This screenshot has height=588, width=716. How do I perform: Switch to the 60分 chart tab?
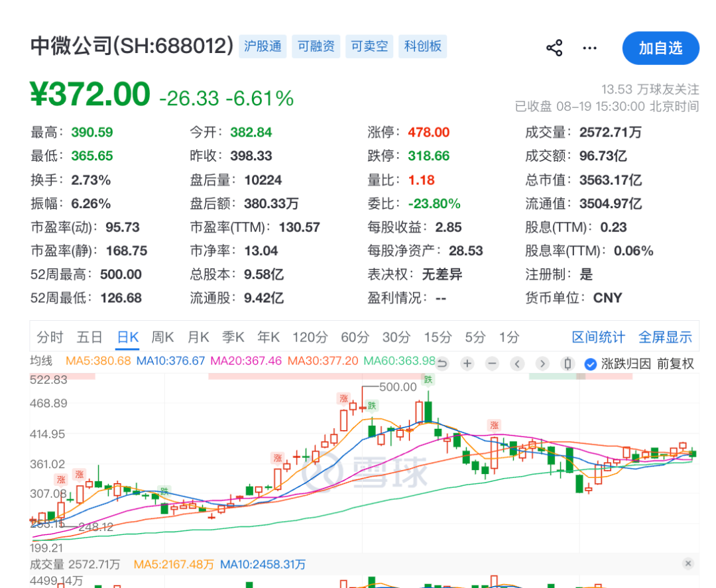tap(355, 337)
